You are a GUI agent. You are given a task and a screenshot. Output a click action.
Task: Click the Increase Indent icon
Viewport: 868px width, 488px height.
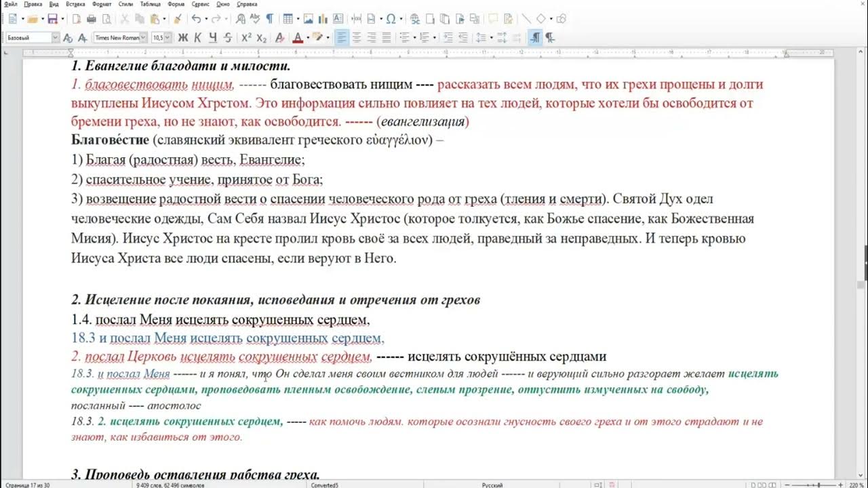tap(448, 38)
